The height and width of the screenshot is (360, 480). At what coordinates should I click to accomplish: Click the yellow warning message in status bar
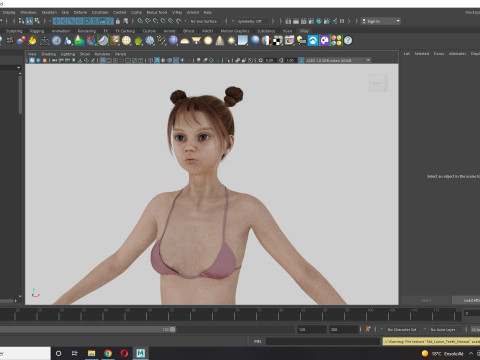[431, 341]
